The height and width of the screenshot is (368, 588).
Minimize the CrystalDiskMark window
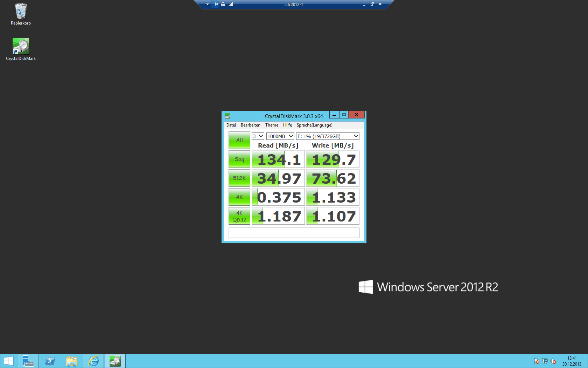pyautogui.click(x=334, y=115)
